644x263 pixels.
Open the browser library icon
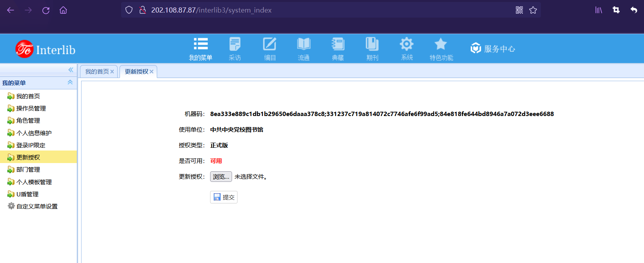[x=599, y=10]
